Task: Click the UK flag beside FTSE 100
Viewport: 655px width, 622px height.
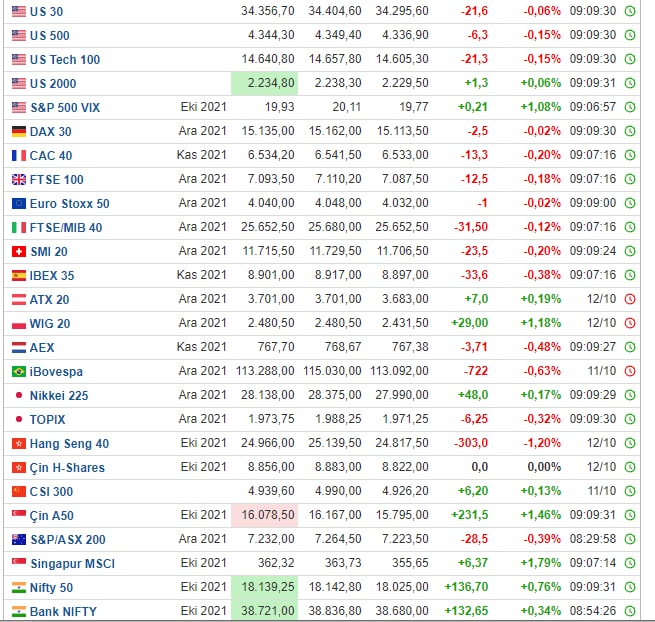Action: tap(19, 180)
